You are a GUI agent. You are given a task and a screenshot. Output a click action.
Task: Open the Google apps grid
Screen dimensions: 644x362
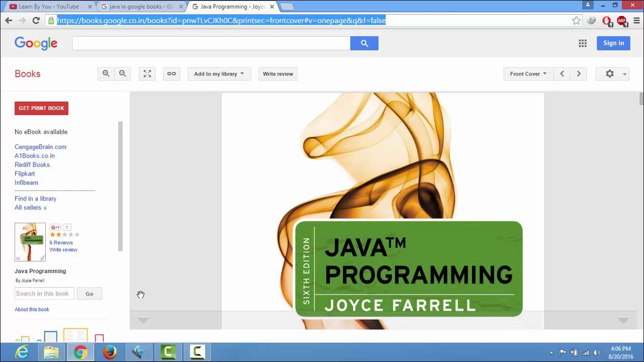[x=583, y=43]
